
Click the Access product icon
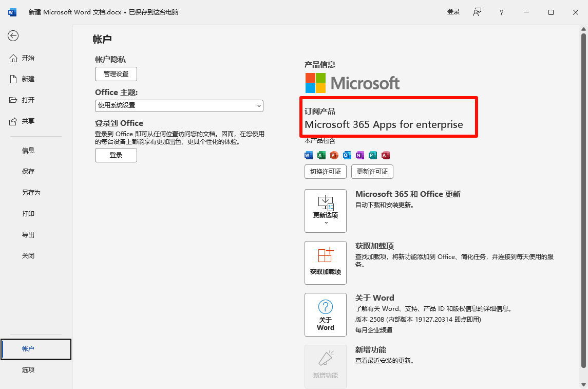click(385, 155)
